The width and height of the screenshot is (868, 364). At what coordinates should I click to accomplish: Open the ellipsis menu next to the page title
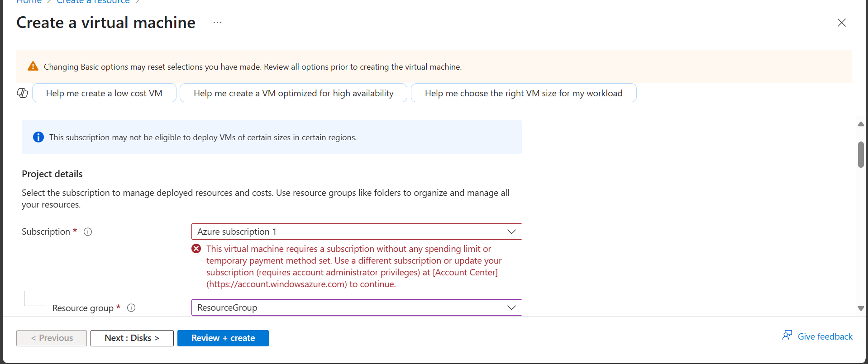[217, 23]
